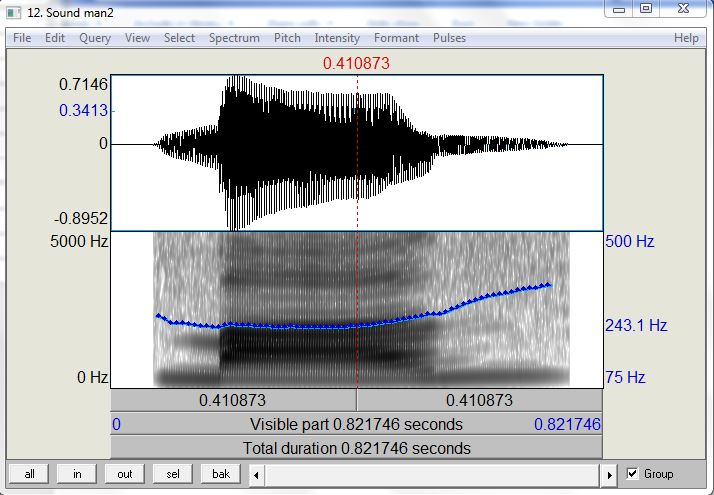Click the 0.3413 amplitude value label
Viewport: 714px width, 495px height.
tap(83, 110)
